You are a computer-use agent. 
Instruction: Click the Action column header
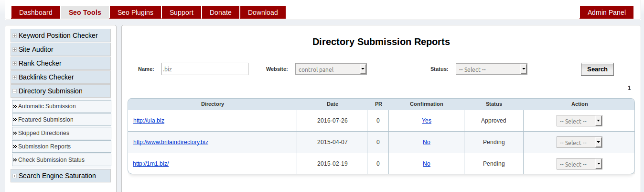(x=580, y=104)
